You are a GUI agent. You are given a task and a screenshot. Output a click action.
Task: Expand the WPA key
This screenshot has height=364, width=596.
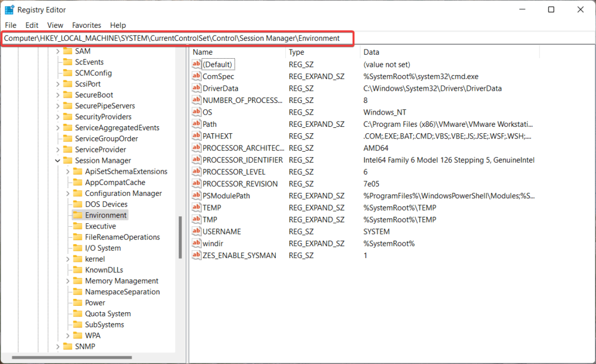pos(68,335)
